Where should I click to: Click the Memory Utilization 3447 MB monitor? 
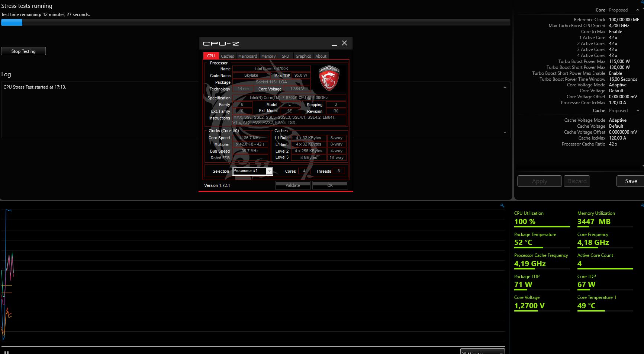tap(605, 219)
